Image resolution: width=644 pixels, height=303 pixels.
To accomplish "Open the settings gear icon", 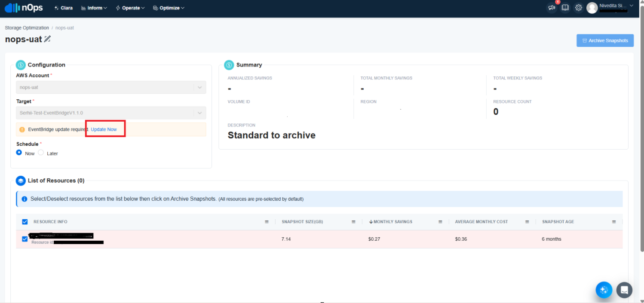I will pyautogui.click(x=579, y=8).
